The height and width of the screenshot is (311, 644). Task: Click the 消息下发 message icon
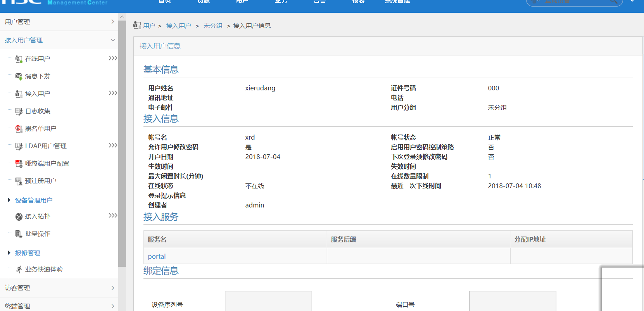click(x=19, y=76)
